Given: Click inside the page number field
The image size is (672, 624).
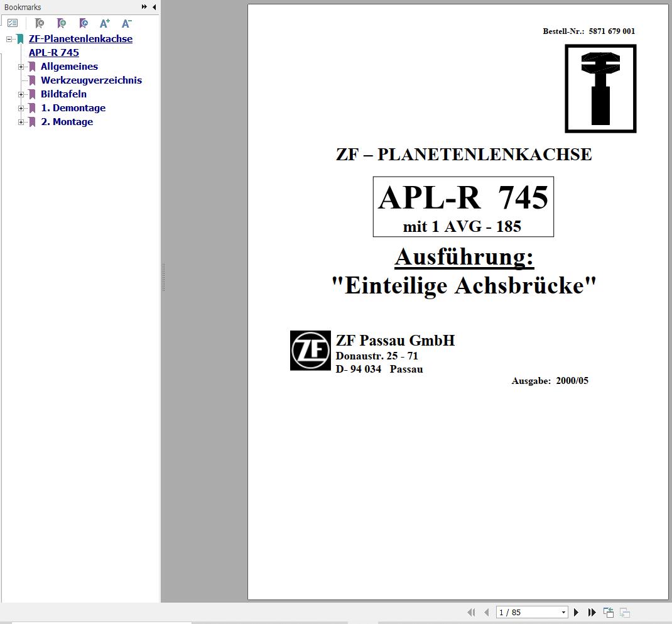Looking at the screenshot, I should (521, 612).
